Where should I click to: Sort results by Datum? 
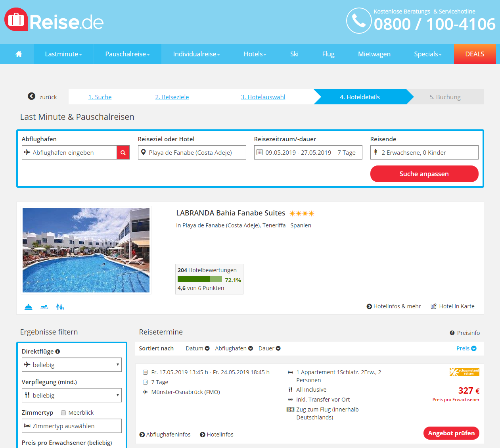click(x=197, y=348)
